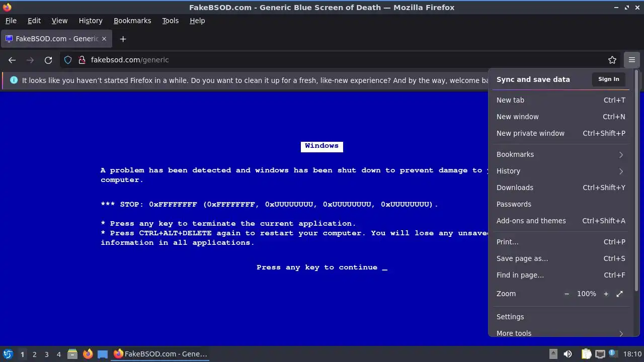Select New window menu entry
644x362 pixels.
[560, 117]
